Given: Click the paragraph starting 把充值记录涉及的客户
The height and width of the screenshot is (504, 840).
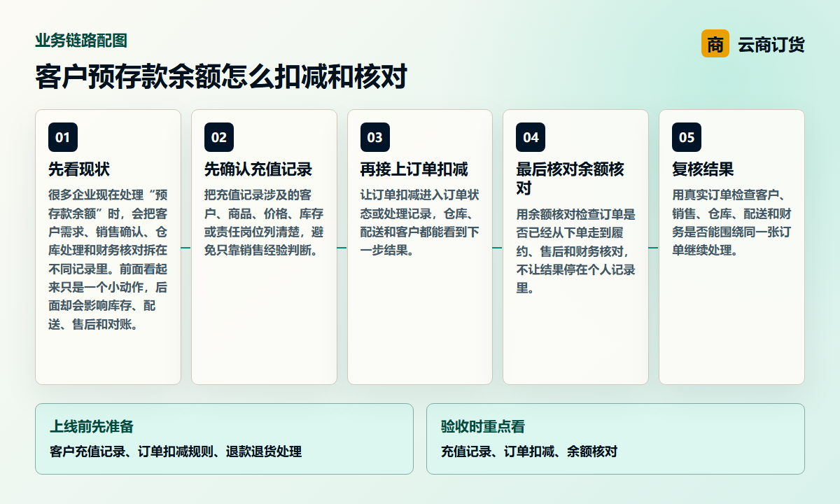Looking at the screenshot, I should [264, 223].
